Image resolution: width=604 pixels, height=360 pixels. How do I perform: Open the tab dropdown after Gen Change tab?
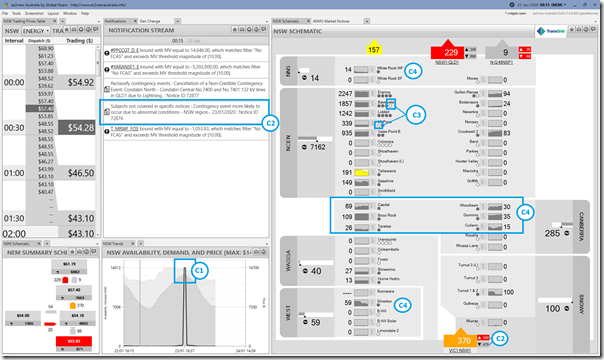pyautogui.click(x=178, y=21)
